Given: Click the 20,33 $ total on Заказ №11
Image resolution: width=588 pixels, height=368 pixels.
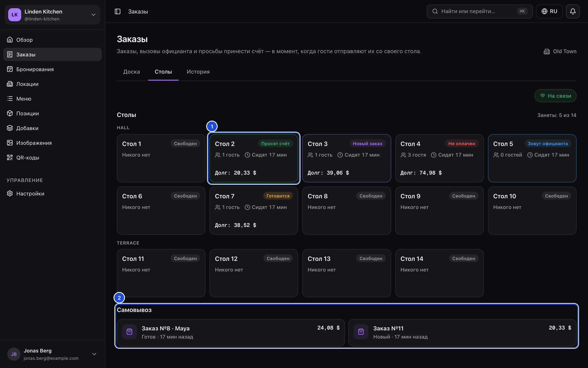Looking at the screenshot, I should tap(560, 328).
